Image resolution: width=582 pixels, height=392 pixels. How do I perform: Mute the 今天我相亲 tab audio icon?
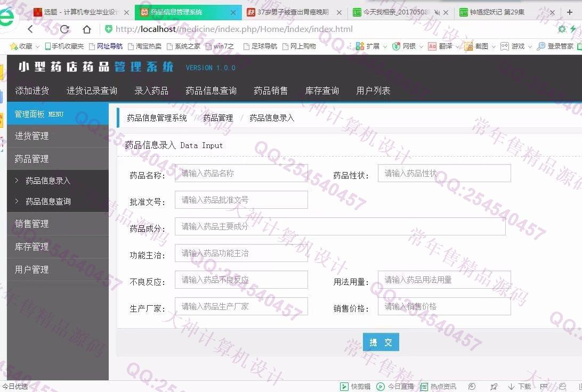tap(437, 13)
